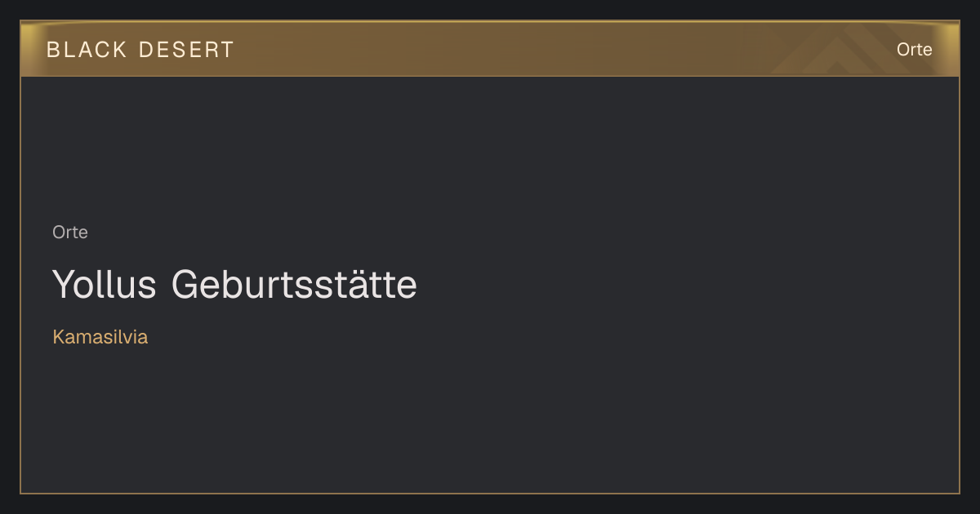Click the Yollus Geburtsstätte heading
The height and width of the screenshot is (514, 980).
234,285
